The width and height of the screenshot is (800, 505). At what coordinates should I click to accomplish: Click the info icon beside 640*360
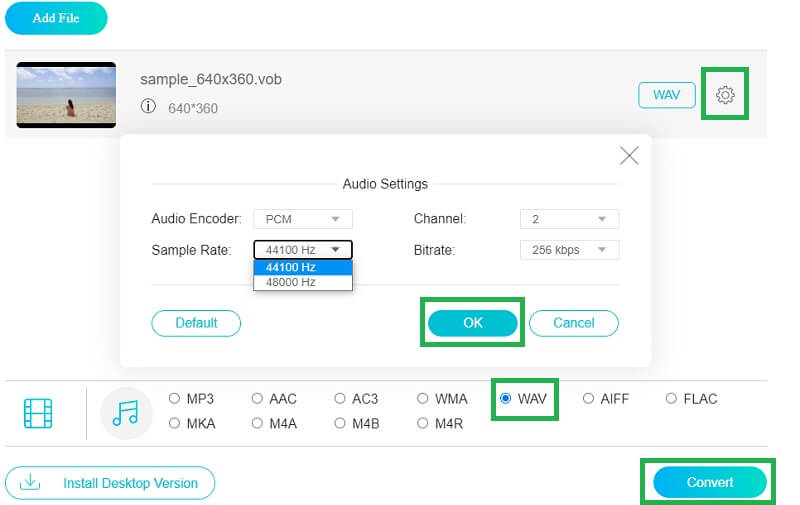148,107
